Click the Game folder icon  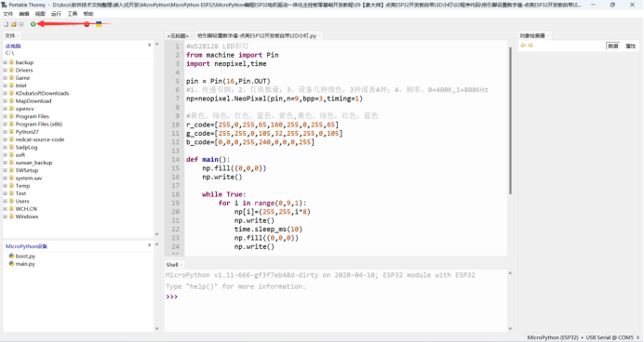[x=11, y=77]
